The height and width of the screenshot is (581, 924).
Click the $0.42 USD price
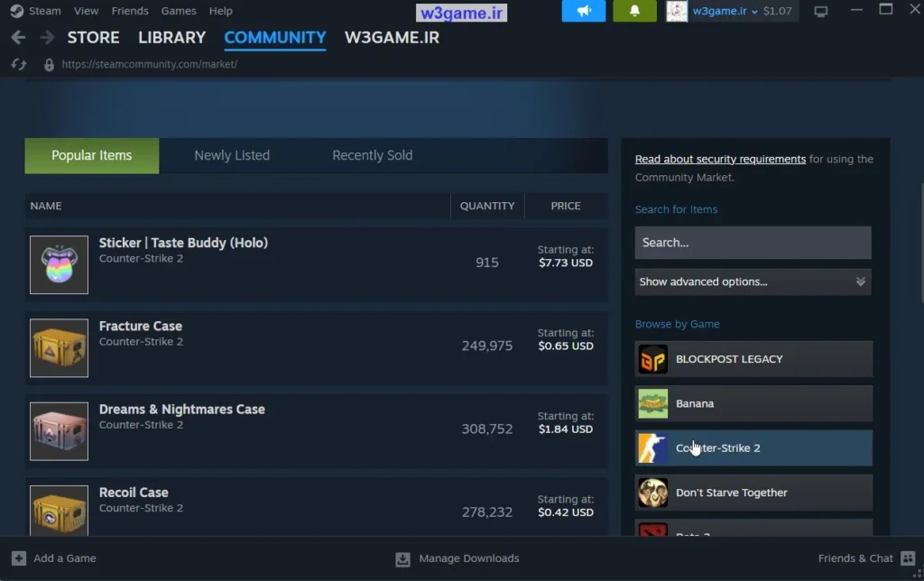point(566,512)
